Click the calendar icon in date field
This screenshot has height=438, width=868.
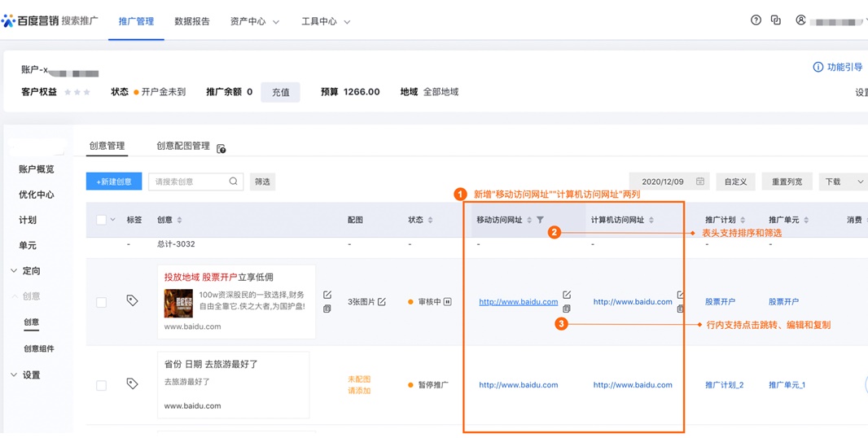699,182
